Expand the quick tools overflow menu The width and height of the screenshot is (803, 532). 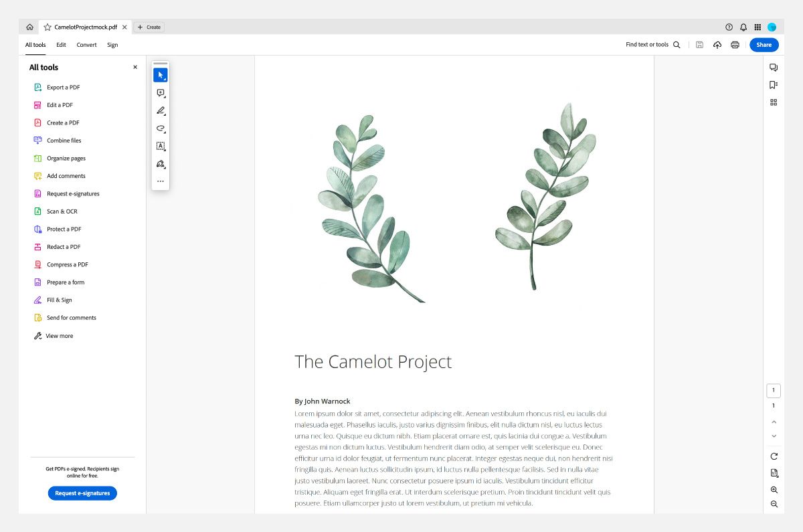[x=160, y=181]
